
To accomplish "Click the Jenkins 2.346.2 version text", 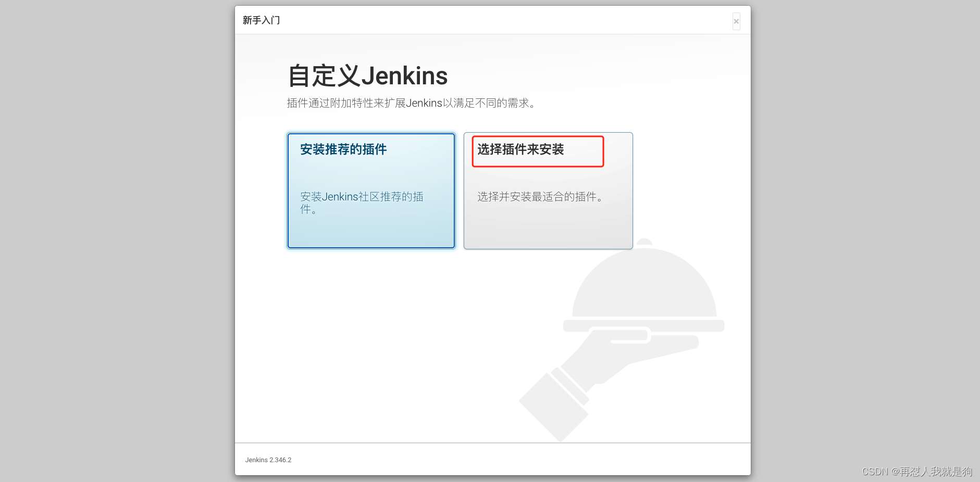I will pos(268,460).
